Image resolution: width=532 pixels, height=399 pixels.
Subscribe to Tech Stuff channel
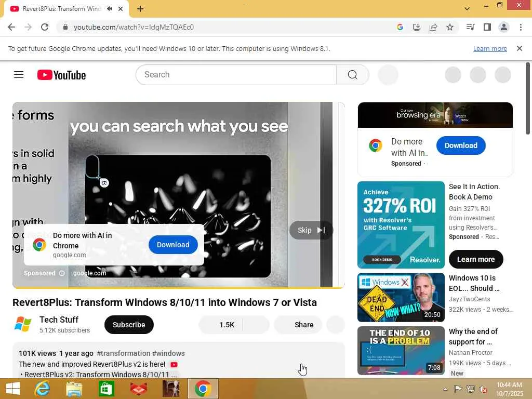129,325
